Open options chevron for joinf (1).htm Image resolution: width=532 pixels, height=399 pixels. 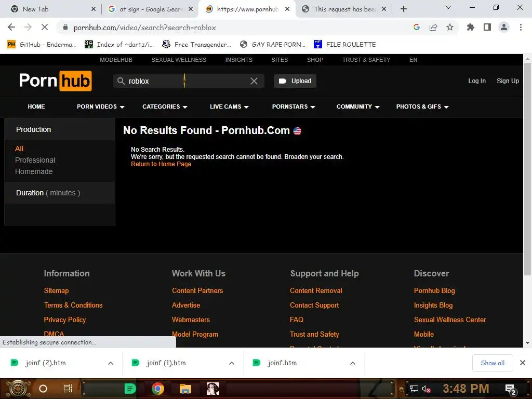232,363
